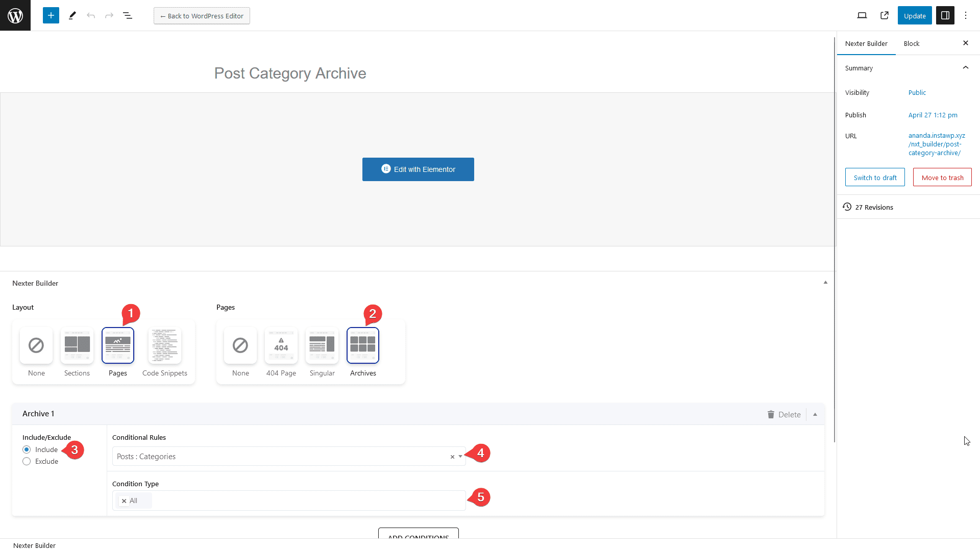Choose the Sections layout option
Screen dimensions: 980x551
click(77, 352)
